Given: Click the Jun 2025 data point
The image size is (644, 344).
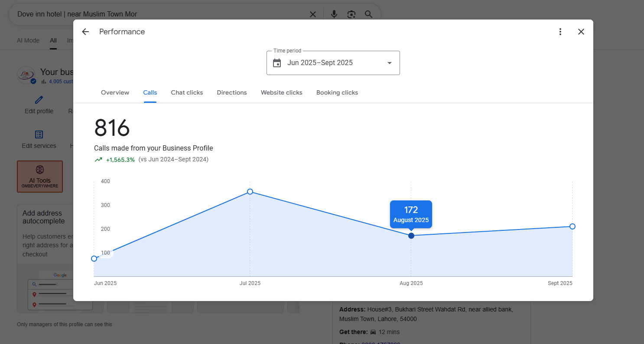Looking at the screenshot, I should click(x=94, y=259).
